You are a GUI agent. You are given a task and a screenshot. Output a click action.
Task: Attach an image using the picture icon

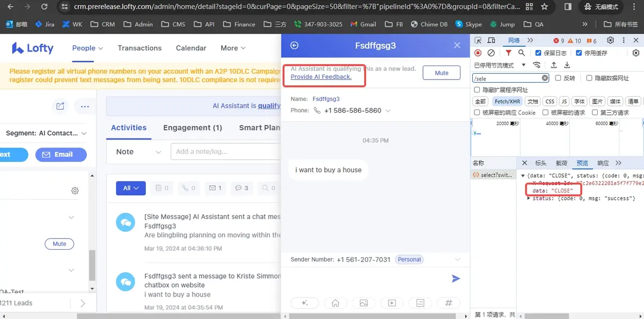coord(364,303)
